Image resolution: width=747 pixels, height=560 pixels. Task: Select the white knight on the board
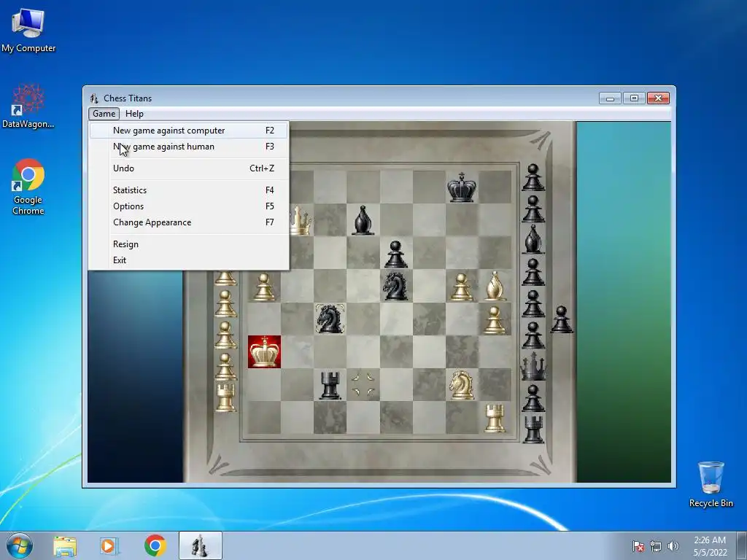coord(462,385)
